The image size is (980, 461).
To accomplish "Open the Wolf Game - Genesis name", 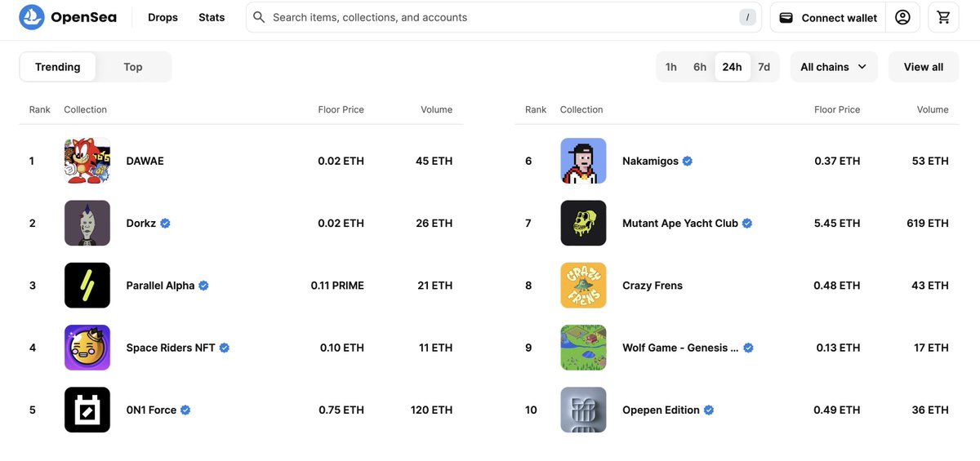I will (x=680, y=348).
